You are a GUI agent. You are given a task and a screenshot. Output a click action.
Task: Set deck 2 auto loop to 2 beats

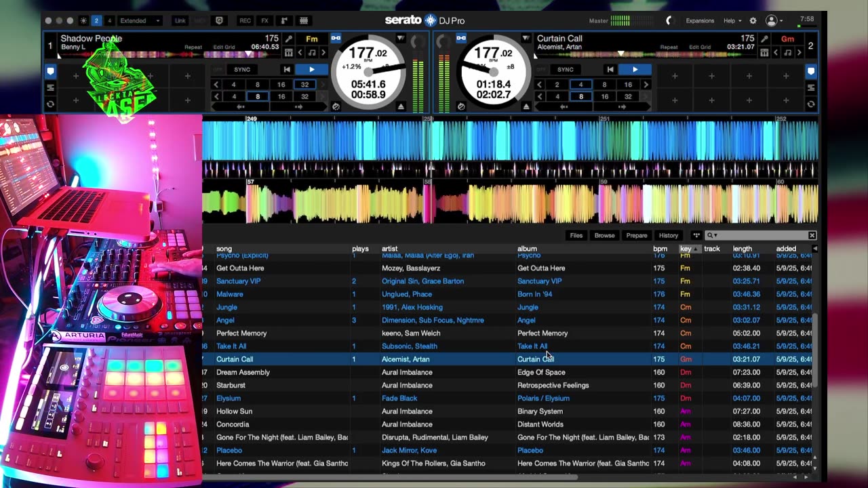point(557,85)
